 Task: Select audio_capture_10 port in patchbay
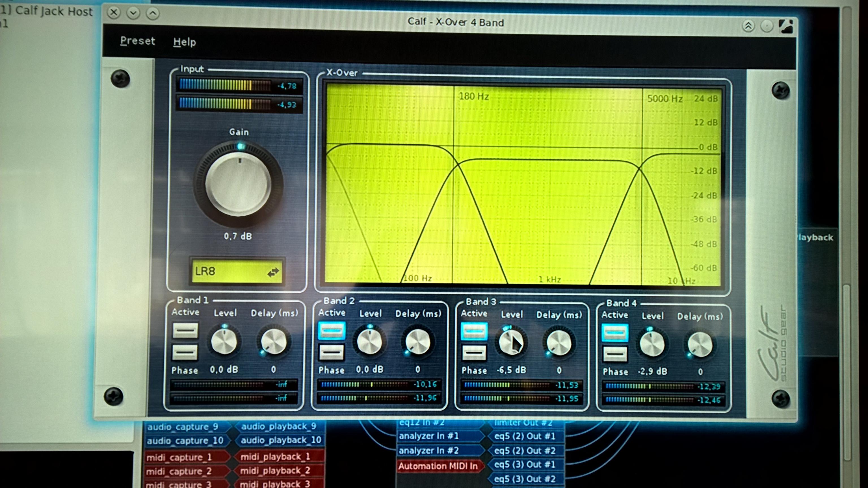[187, 441]
